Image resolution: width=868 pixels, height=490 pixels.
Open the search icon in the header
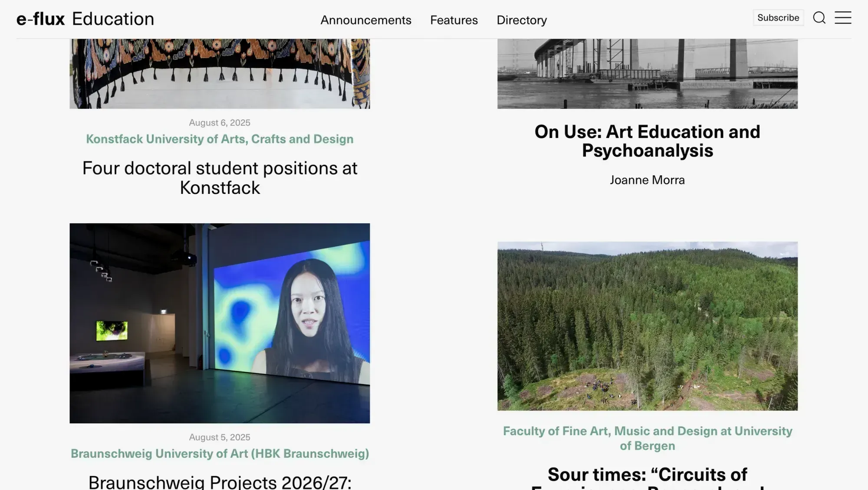coord(819,18)
